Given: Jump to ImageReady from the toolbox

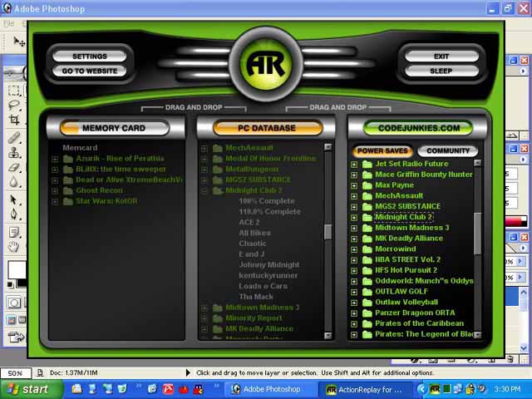Looking at the screenshot, I should (x=17, y=337).
